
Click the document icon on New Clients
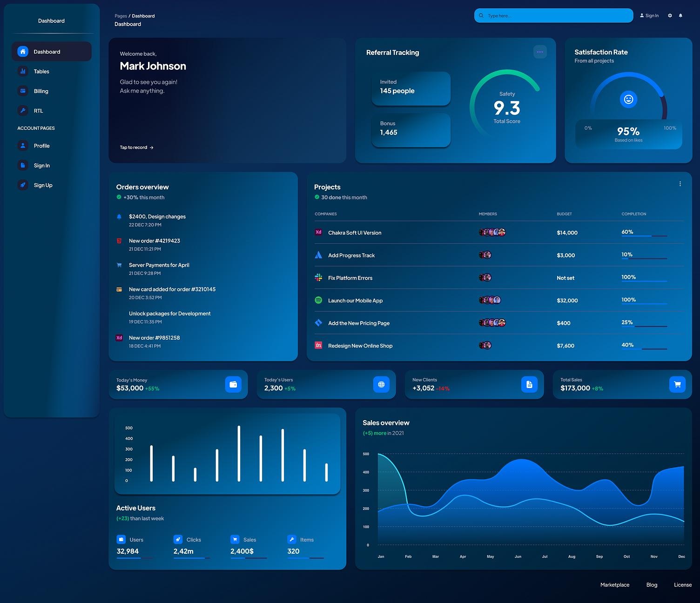(x=529, y=384)
